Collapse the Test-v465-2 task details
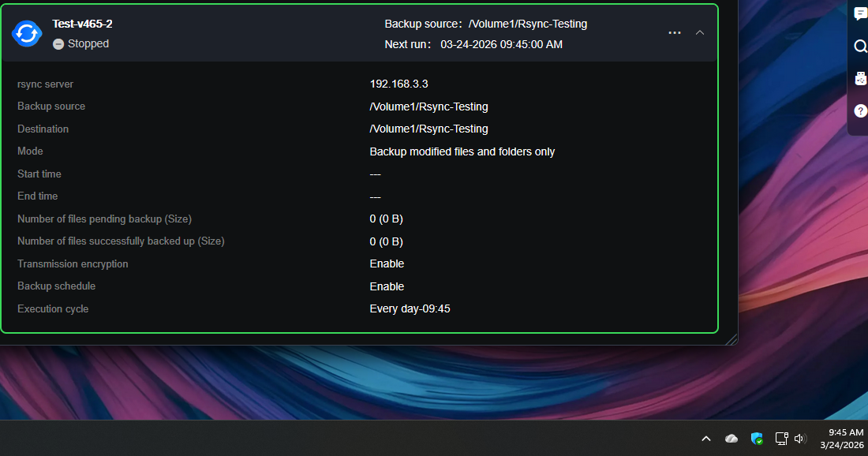Image resolution: width=868 pixels, height=456 pixels. [700, 32]
